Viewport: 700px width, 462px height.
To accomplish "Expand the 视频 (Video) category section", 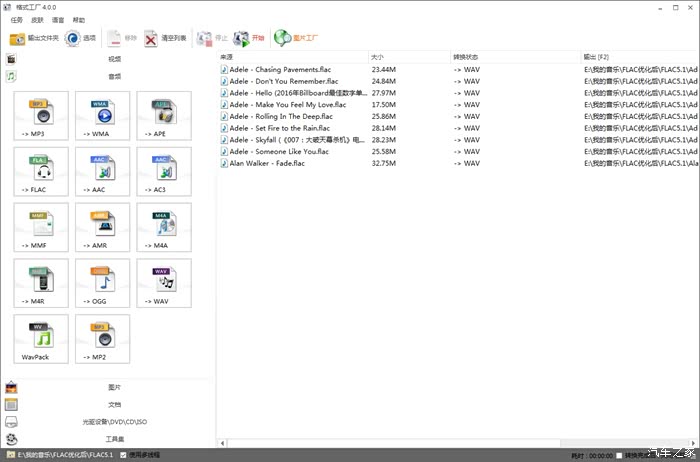I will 114,59.
